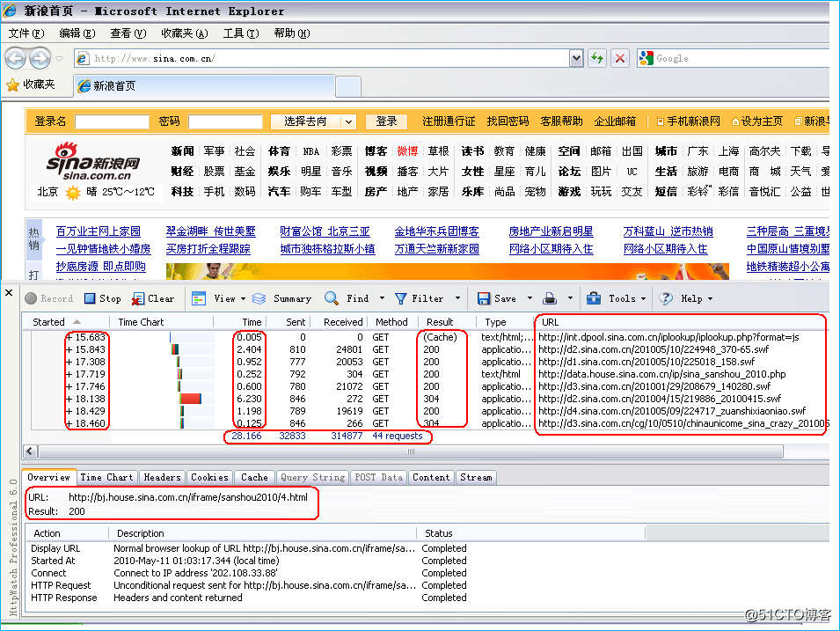Select the 新浪首页 browser tab
This screenshot has width=840, height=631.
[204, 85]
